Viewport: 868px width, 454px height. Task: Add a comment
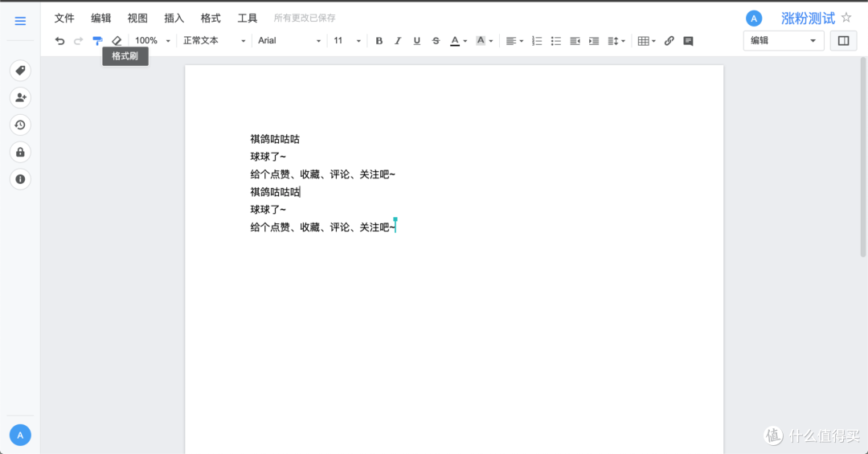(x=688, y=41)
